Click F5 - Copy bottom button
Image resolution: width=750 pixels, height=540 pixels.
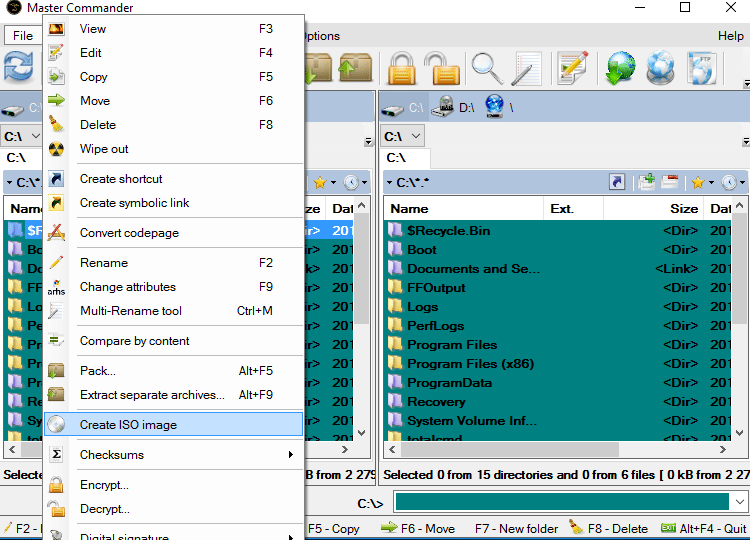pyautogui.click(x=333, y=528)
